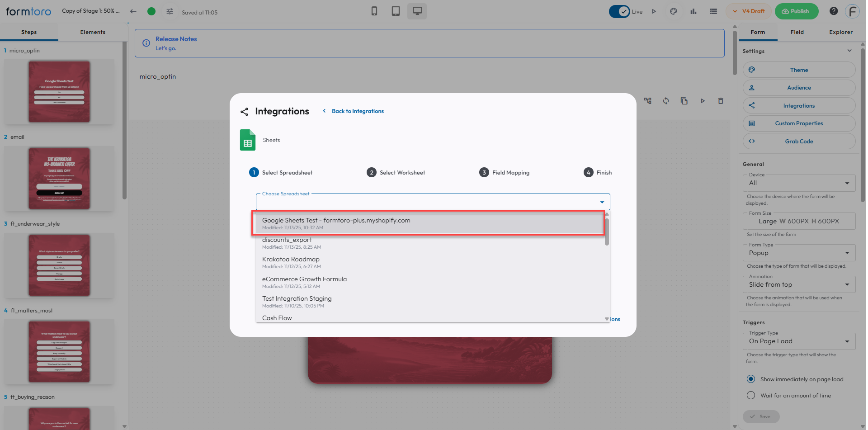This screenshot has height=430, width=868.
Task: Click the top bar play preview icon
Action: [x=654, y=11]
